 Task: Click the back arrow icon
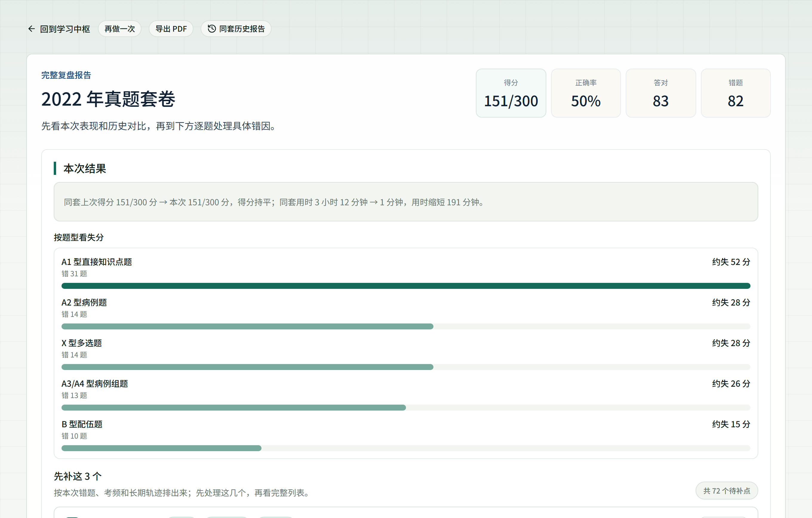pyautogui.click(x=31, y=29)
